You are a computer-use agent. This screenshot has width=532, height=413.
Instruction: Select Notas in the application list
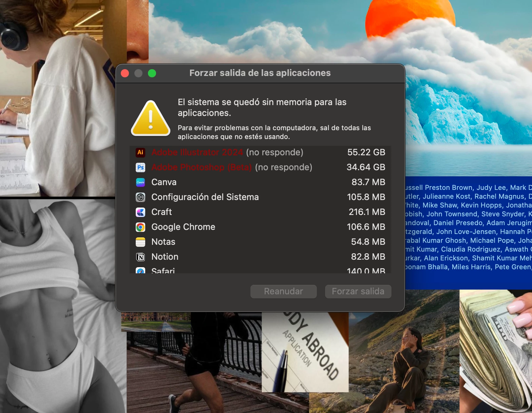click(260, 242)
